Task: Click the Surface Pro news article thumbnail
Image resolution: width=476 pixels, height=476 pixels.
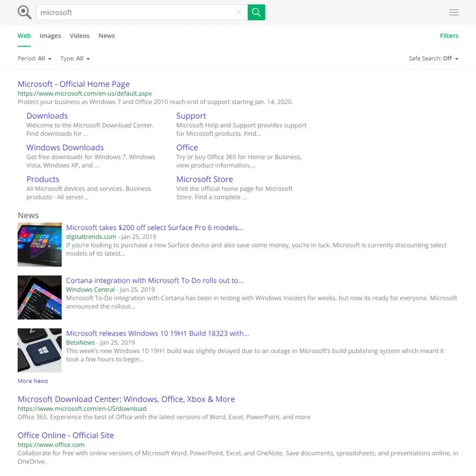Action: (x=40, y=245)
